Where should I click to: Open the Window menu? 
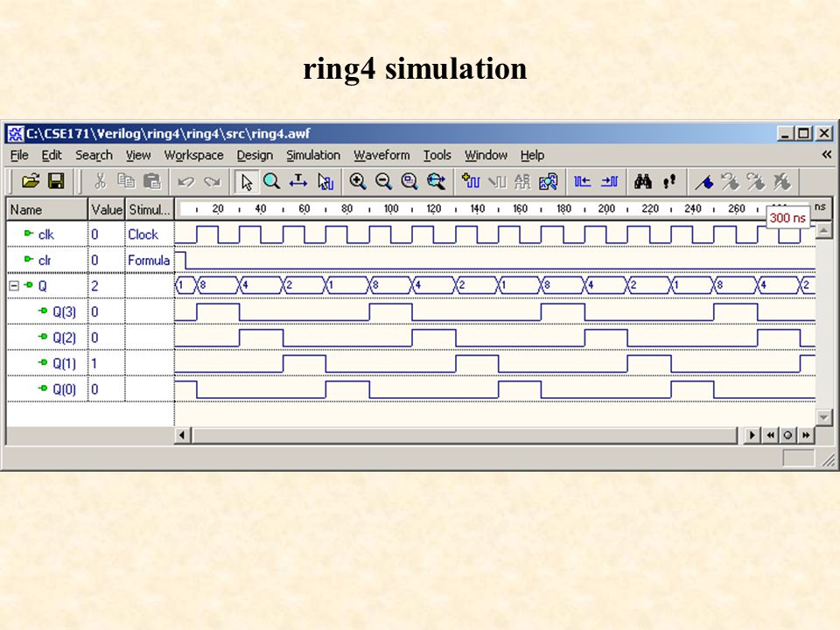[486, 156]
